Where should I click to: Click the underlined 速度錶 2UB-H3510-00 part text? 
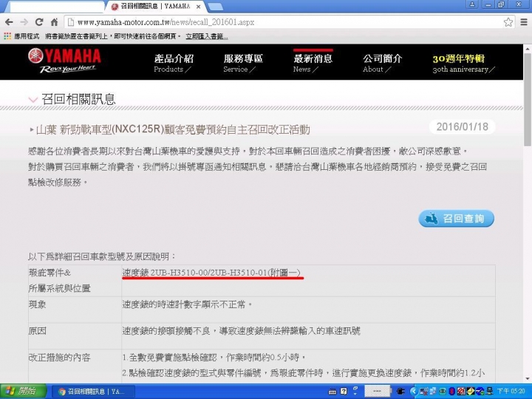[211, 273]
